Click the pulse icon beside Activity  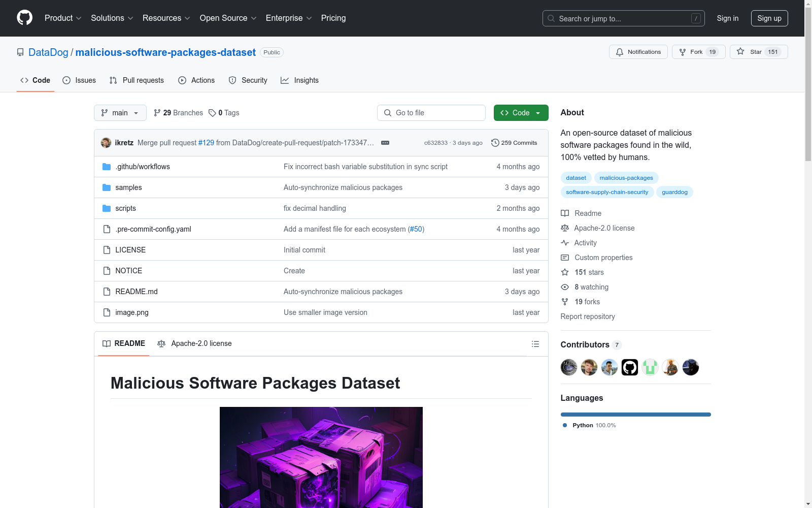click(565, 243)
